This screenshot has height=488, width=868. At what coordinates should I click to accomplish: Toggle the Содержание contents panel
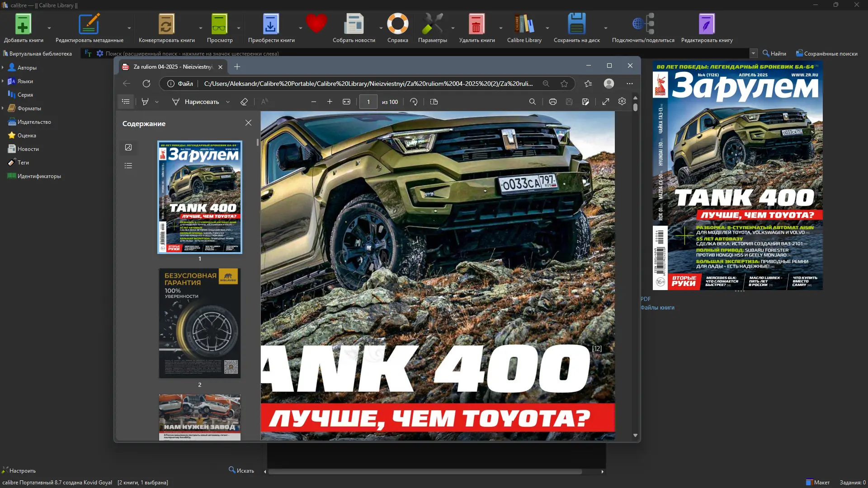[126, 101]
